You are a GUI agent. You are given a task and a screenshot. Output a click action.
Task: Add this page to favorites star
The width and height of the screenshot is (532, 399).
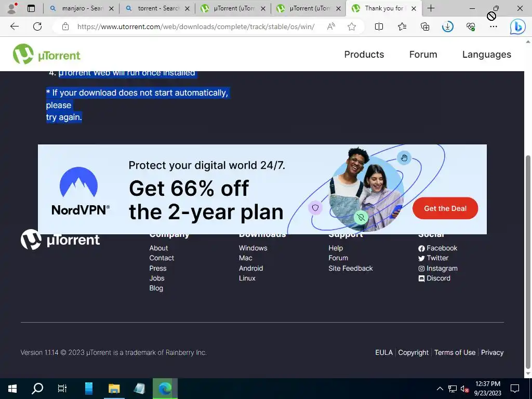(352, 26)
